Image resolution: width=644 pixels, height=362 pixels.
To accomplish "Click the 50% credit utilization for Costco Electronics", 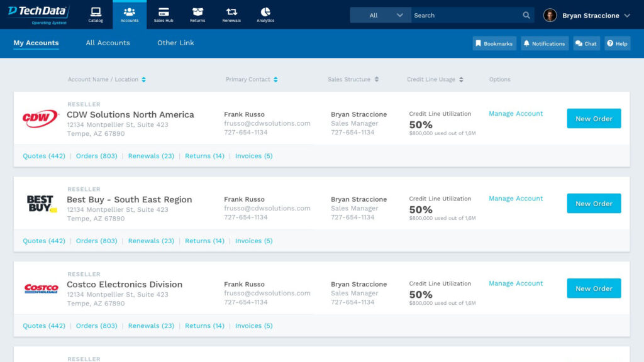I will pyautogui.click(x=421, y=295).
